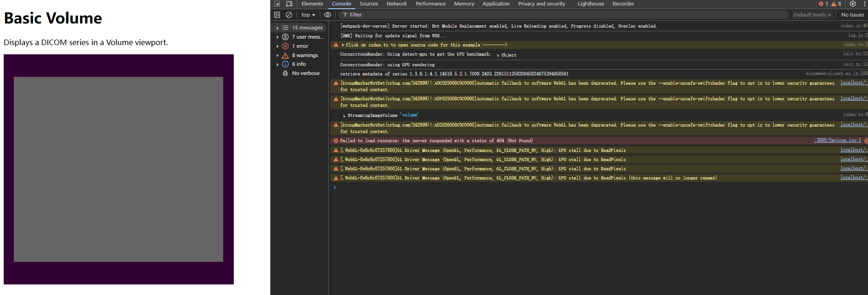Toggle the device toolbar icon
The image size is (868, 295).
289,4
